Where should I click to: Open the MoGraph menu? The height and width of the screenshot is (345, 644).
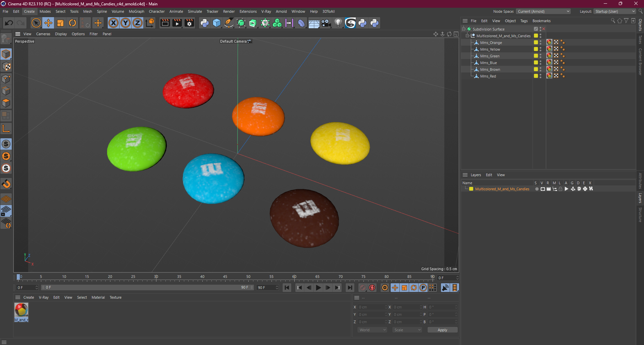137,11
